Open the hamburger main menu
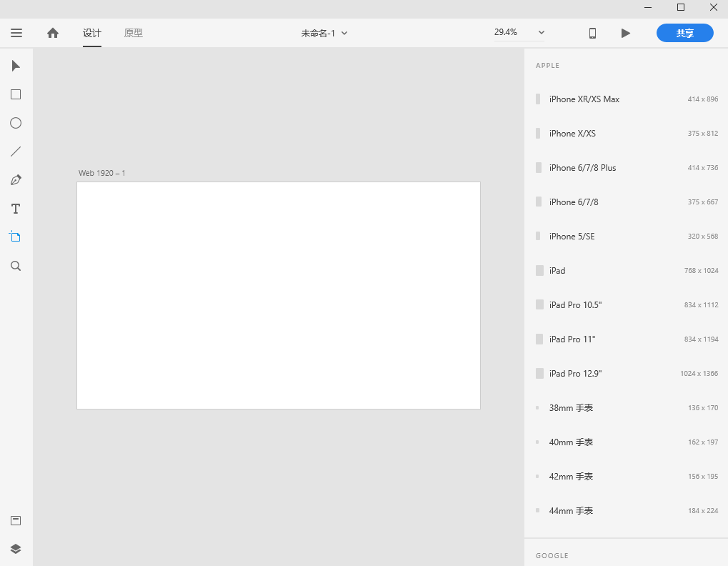 16,33
